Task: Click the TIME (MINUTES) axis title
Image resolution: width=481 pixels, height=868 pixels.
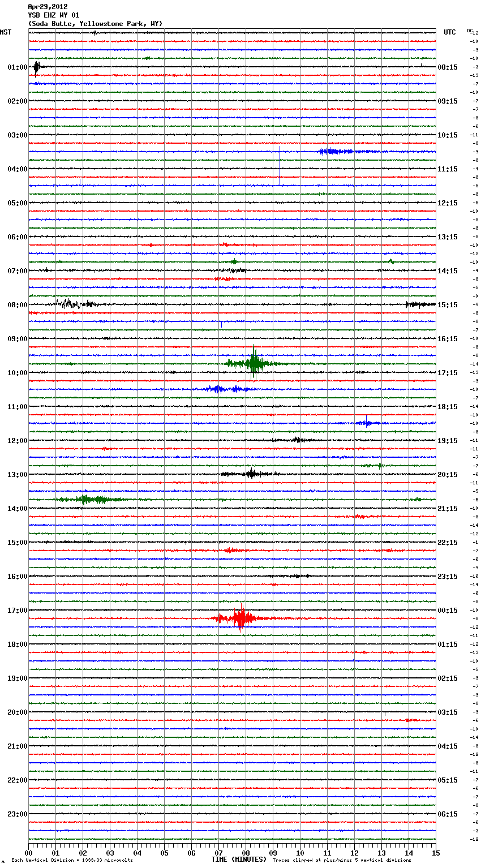Action: 239,860
